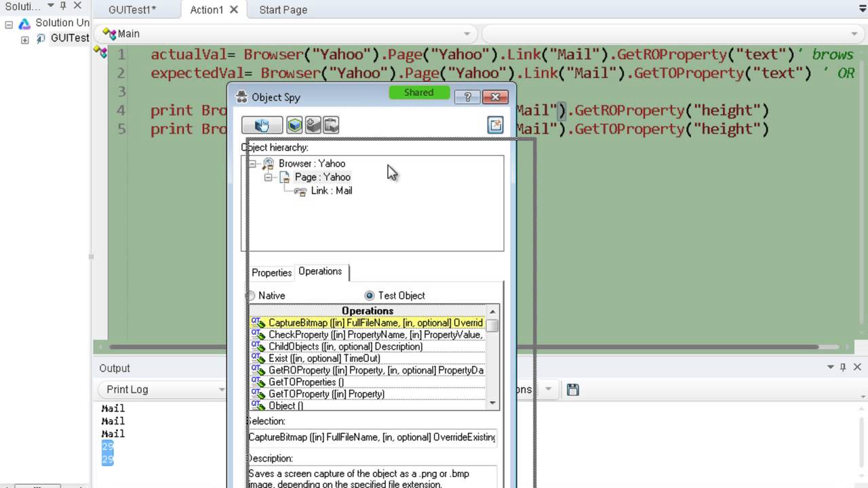Switch to the Properties tab in Object Spy

271,272
